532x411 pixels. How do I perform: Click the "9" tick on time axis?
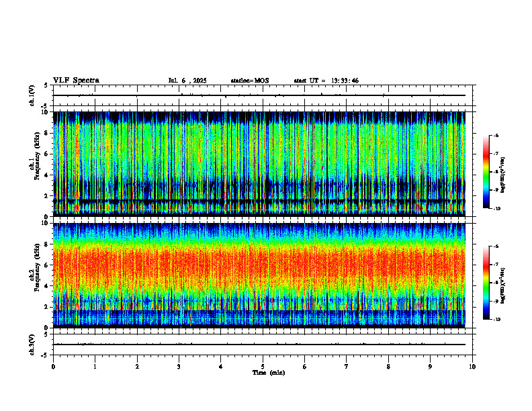point(430,367)
